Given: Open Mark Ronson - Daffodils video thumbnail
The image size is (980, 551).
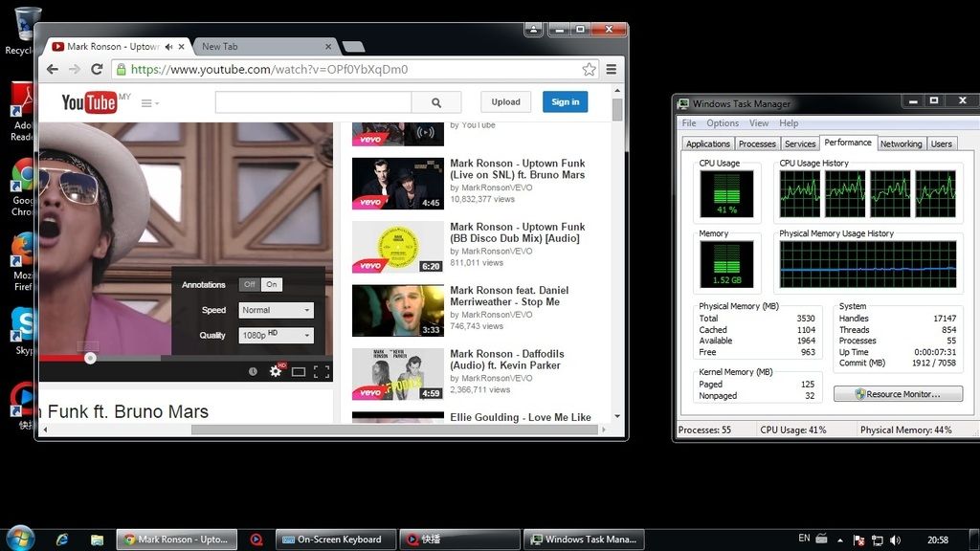Looking at the screenshot, I should [398, 373].
